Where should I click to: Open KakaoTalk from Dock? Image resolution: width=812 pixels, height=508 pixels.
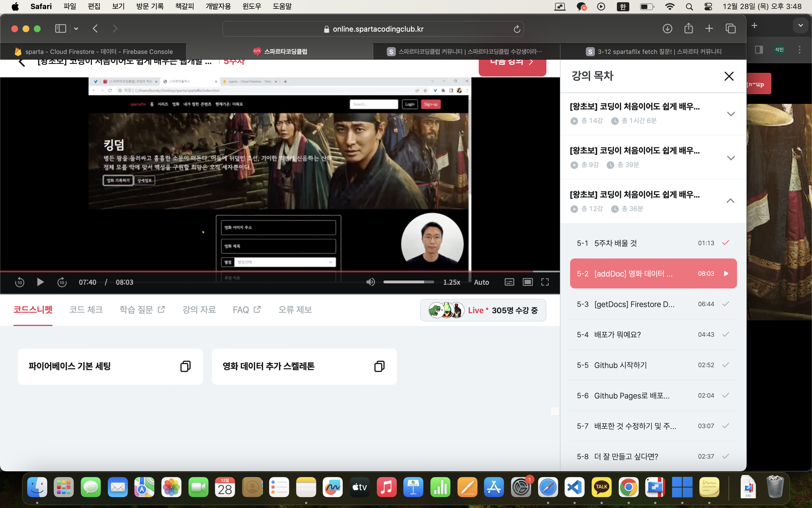pyautogui.click(x=601, y=487)
